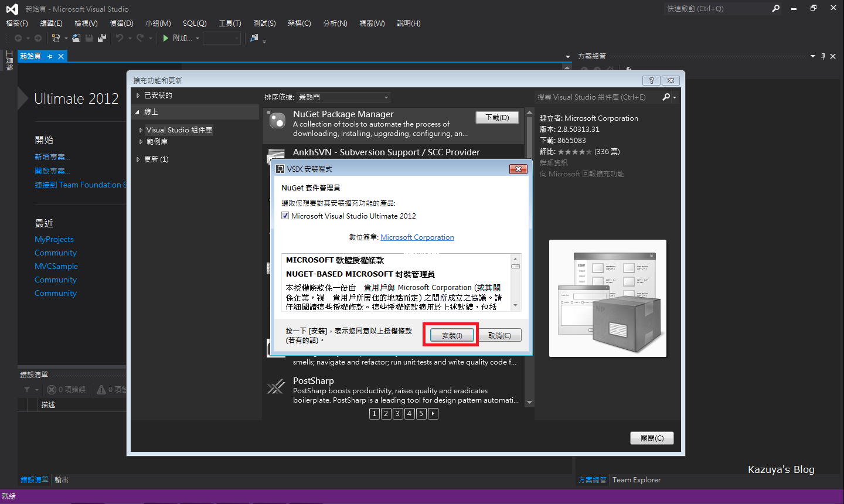844x504 pixels.
Task: Click the Save toolbar icon
Action: [x=89, y=38]
